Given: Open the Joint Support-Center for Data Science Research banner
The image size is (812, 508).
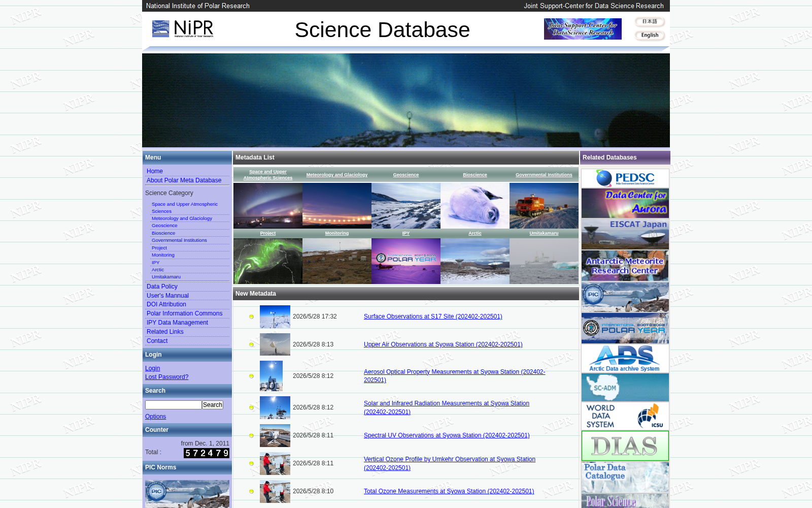Looking at the screenshot, I should point(583,29).
